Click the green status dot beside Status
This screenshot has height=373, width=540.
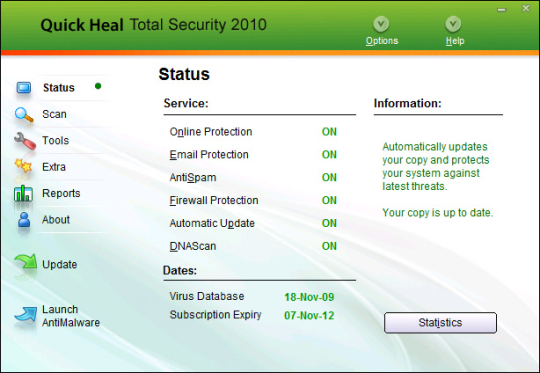pyautogui.click(x=98, y=86)
